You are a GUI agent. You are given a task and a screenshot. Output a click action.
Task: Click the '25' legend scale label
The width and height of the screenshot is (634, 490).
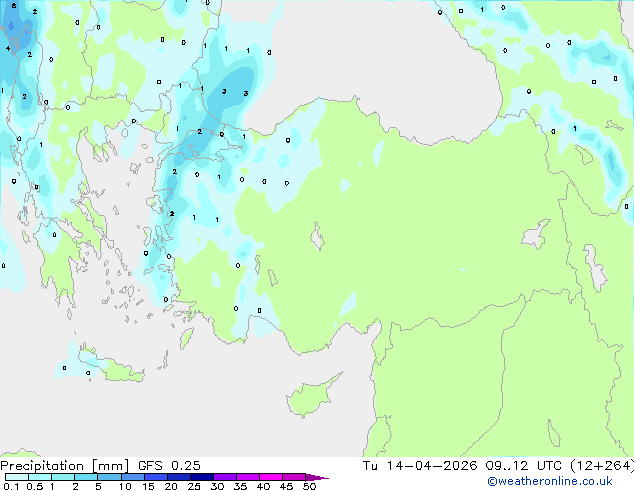coord(194,486)
